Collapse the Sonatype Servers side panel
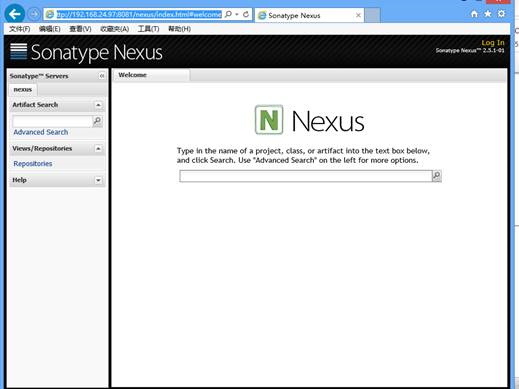 point(102,76)
